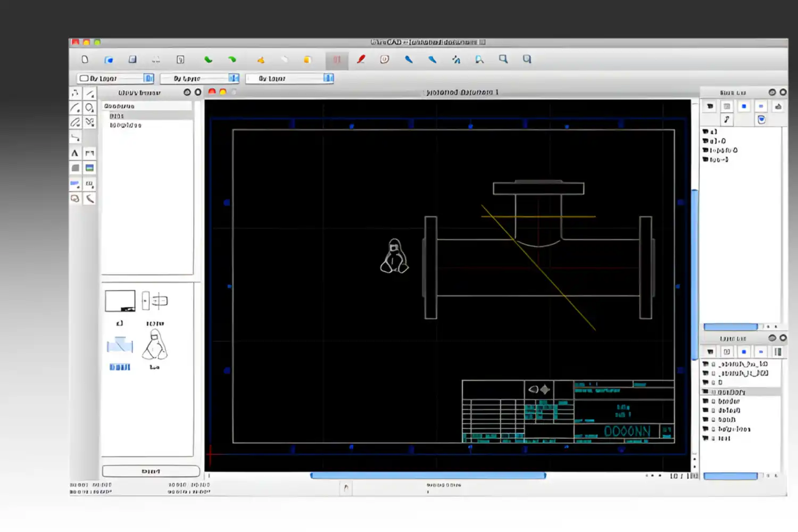Open the color By Layer dropdown
The image size is (798, 532).
pyautogui.click(x=148, y=78)
